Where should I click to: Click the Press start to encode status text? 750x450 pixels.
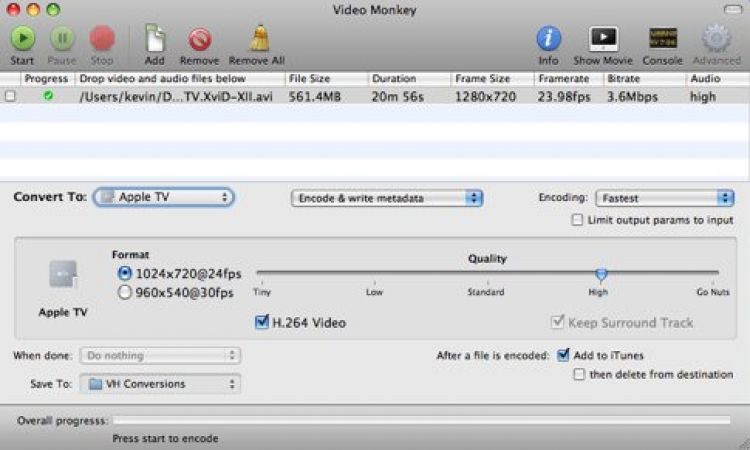coord(165,438)
